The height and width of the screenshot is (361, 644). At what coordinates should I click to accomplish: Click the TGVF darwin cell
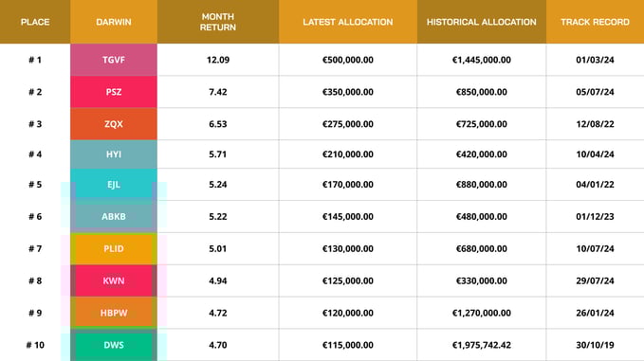tap(114, 60)
